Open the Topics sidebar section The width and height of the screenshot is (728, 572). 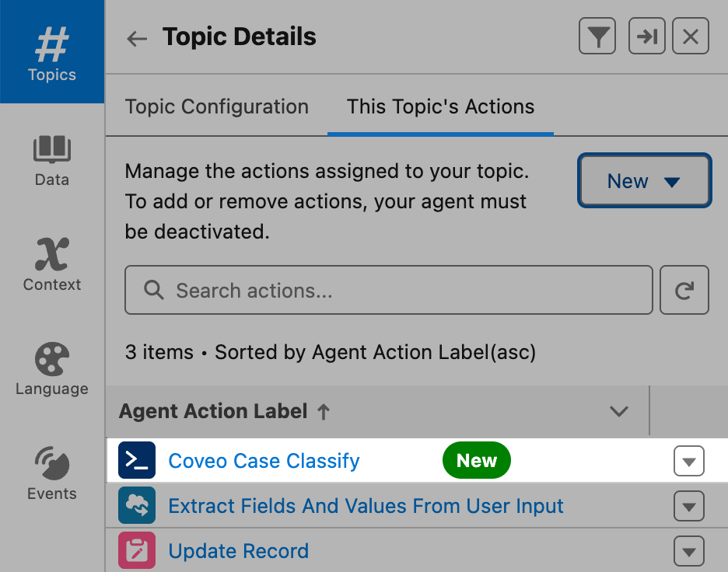(x=52, y=52)
